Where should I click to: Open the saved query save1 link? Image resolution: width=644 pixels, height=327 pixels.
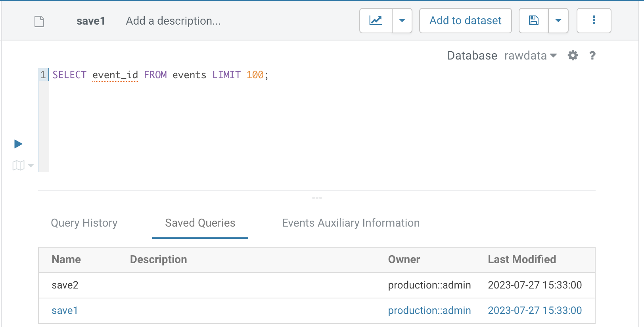pyautogui.click(x=65, y=310)
